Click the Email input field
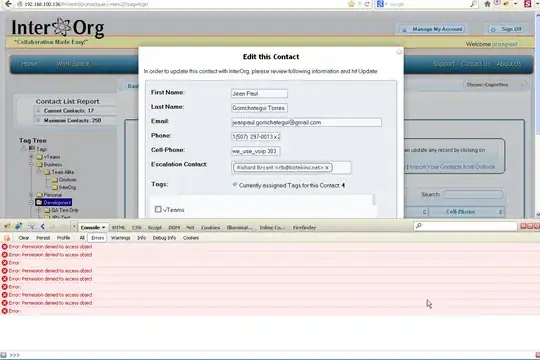 306,122
